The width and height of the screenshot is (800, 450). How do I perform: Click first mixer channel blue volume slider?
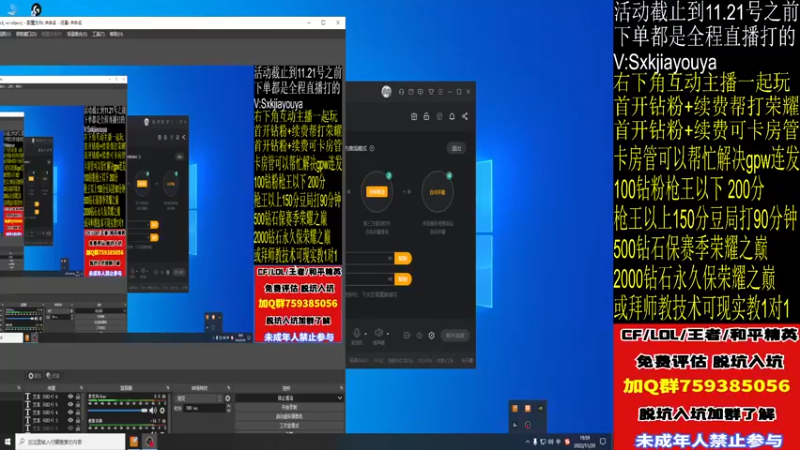click(118, 410)
